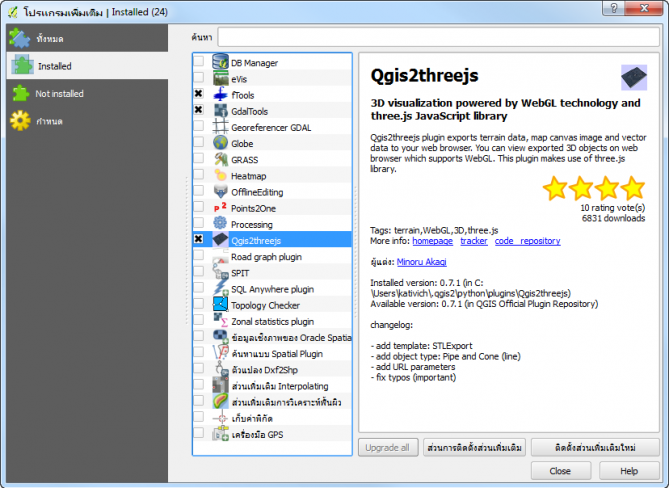
Task: Open the ทั้งหมด (All) plugins tab
Action: pyautogui.click(x=87, y=38)
